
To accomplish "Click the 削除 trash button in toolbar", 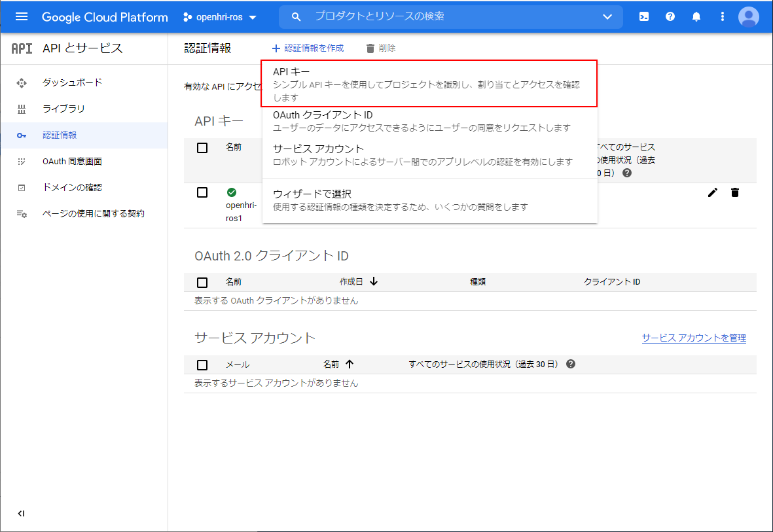I will [x=380, y=48].
